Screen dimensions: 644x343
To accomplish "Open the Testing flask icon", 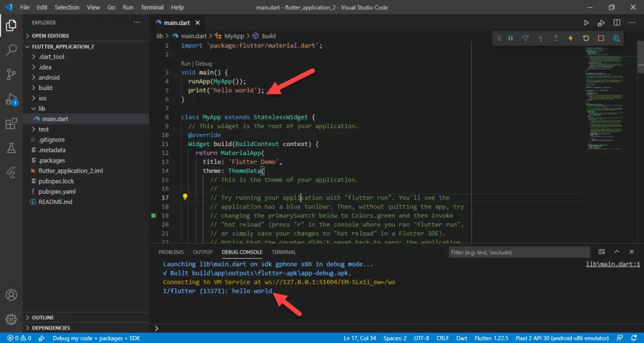I will click(x=11, y=148).
